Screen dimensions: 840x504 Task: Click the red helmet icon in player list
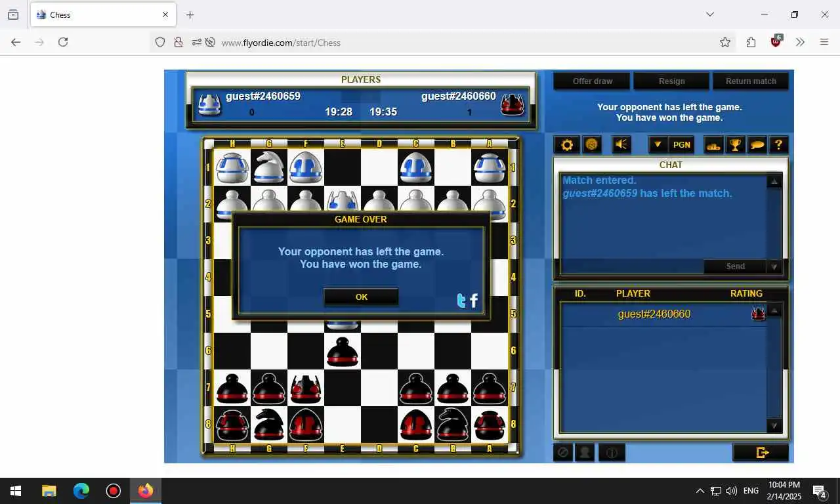[x=758, y=314]
